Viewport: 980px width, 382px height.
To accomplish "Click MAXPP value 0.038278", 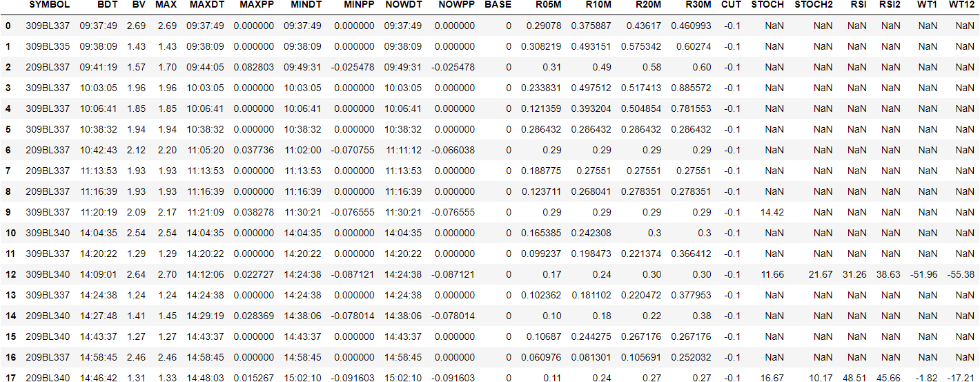I will pyautogui.click(x=253, y=212).
